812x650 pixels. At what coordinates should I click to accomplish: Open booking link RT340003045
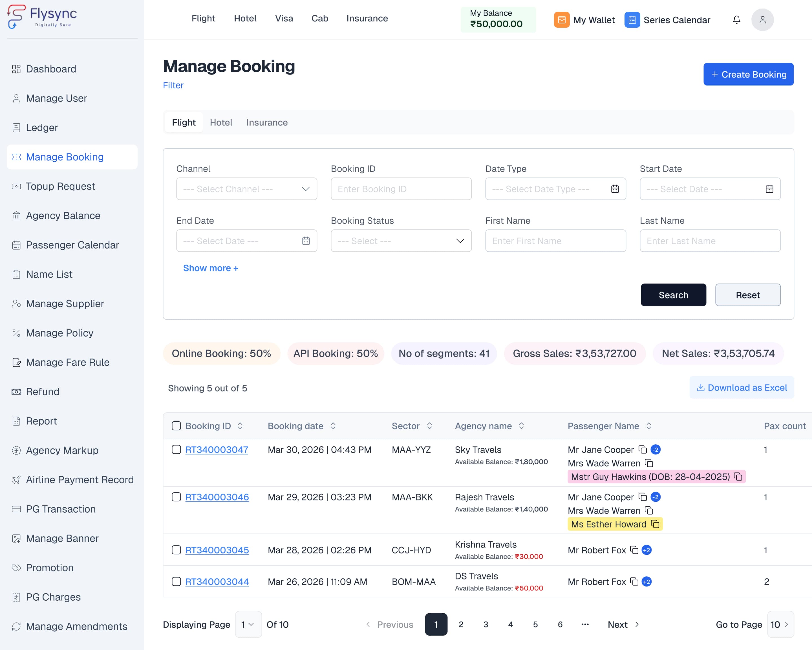[217, 550]
